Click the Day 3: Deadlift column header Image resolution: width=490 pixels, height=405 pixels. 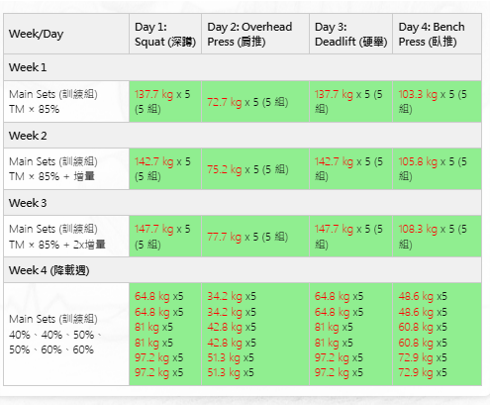(351, 34)
